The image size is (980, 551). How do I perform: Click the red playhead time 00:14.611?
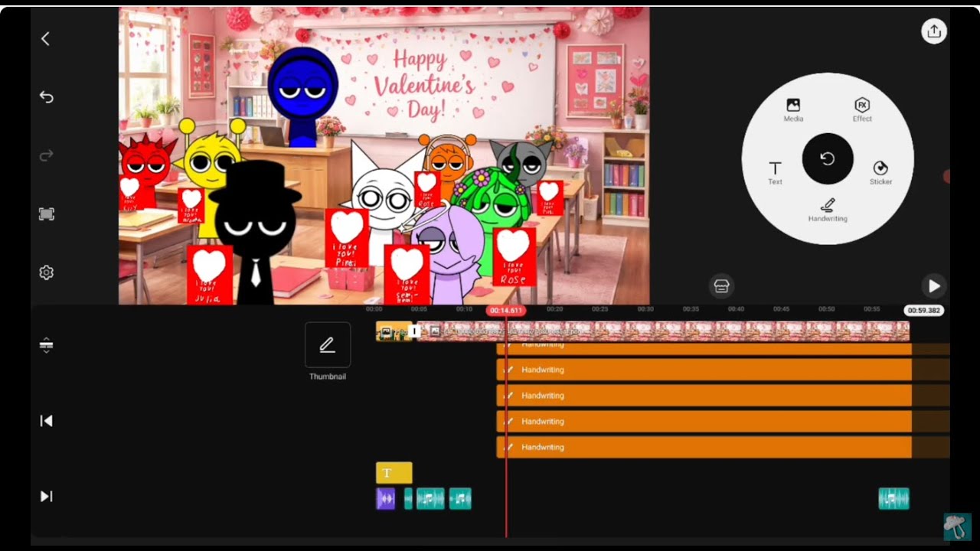(x=505, y=311)
